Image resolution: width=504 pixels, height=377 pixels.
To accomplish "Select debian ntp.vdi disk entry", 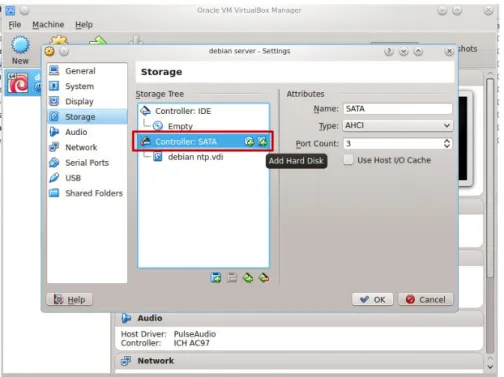I will pos(203,157).
